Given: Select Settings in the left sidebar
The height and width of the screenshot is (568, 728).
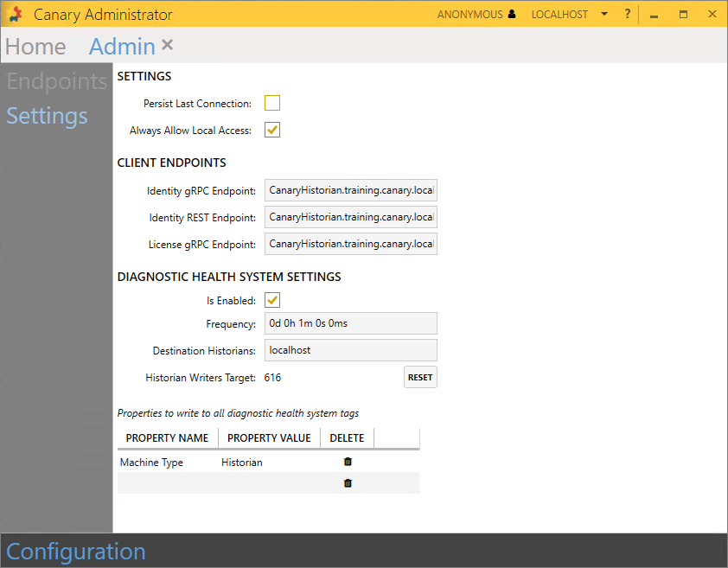Looking at the screenshot, I should click(x=48, y=116).
